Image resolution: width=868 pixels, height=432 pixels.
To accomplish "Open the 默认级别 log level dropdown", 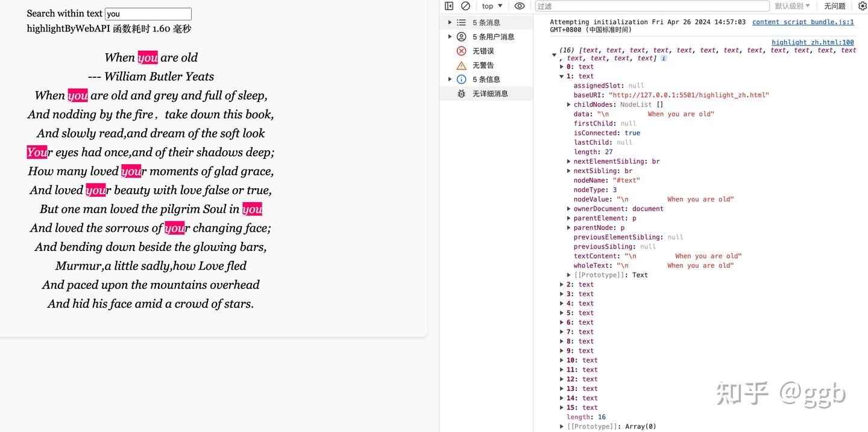I will pos(790,5).
